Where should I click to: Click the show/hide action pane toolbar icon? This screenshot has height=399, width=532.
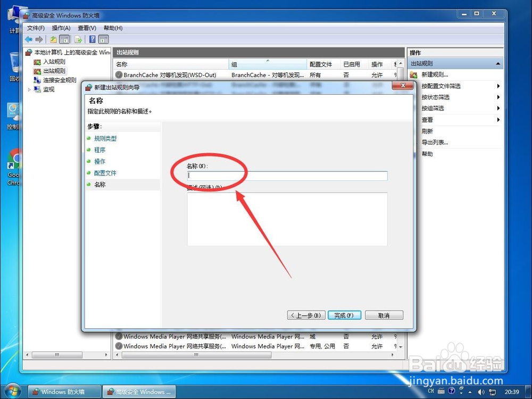103,39
